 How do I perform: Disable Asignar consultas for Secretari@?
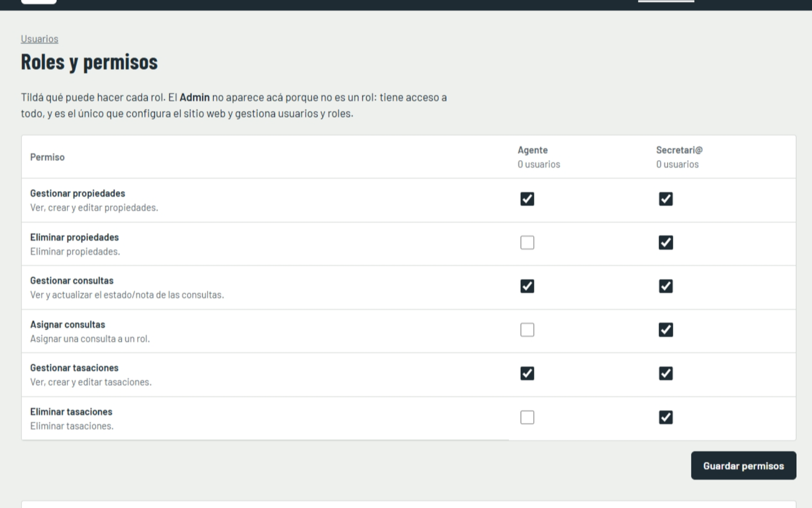[666, 330]
